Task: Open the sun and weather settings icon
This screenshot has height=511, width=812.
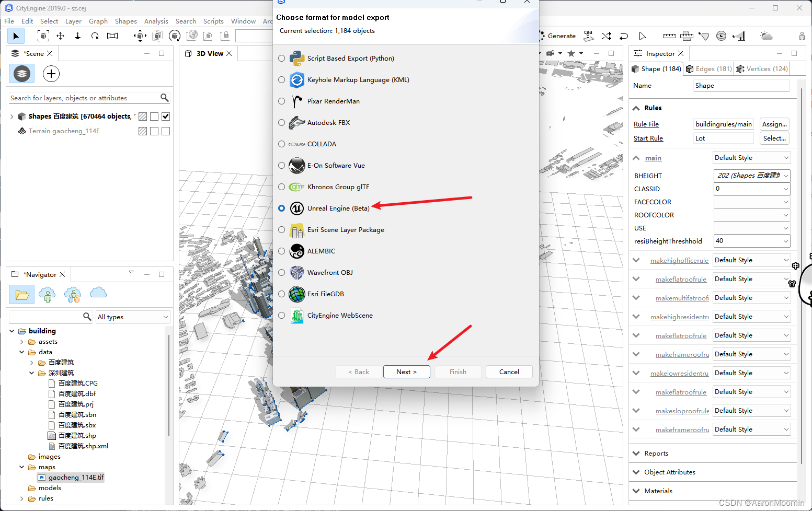Action: [x=766, y=36]
